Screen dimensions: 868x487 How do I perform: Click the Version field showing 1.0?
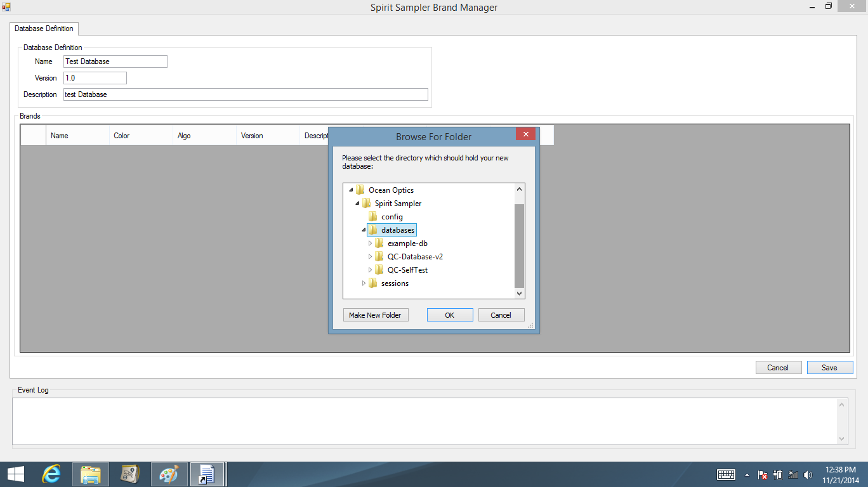[x=95, y=78]
